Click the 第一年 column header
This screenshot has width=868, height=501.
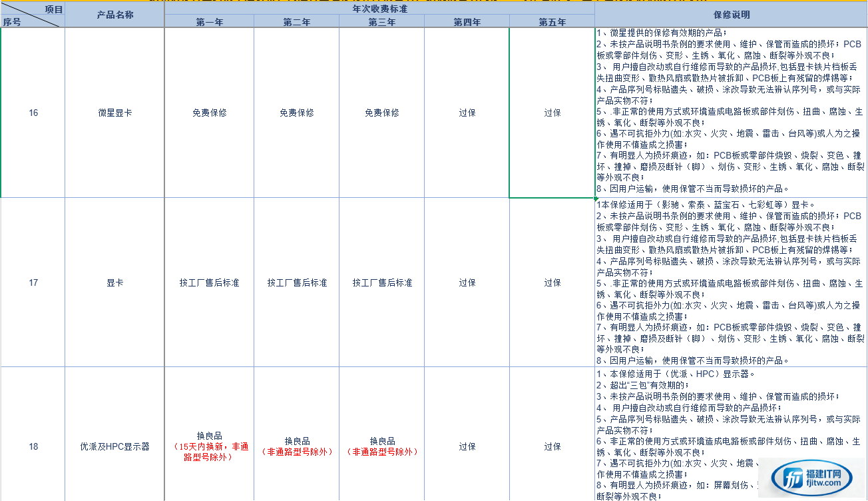pyautogui.click(x=209, y=22)
